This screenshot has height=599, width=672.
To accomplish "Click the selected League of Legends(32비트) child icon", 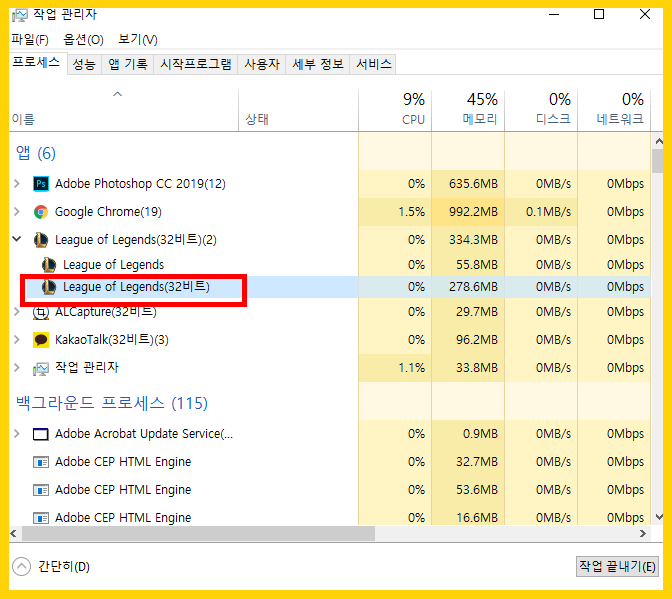I will (49, 287).
